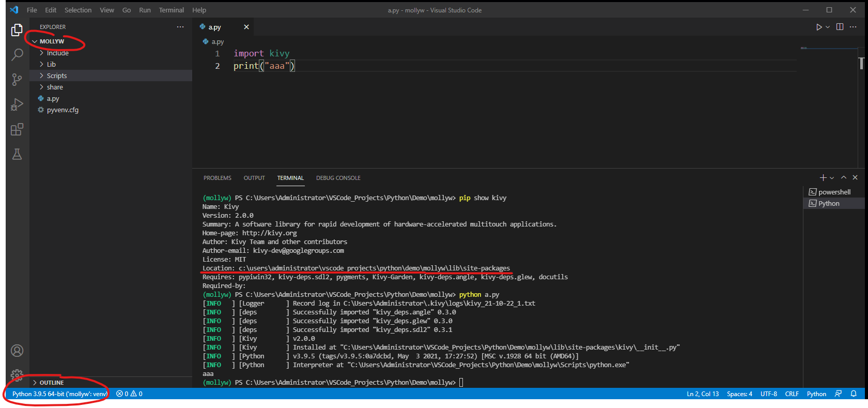Open the Accounts menu icon
The image size is (868, 408).
[17, 351]
